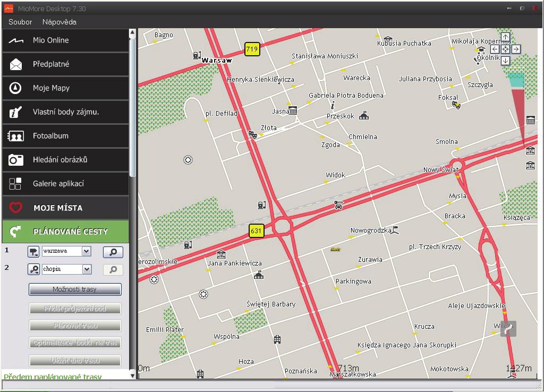Select the theater masks icon near Złota
The height and width of the screenshot is (392, 544).
click(253, 134)
